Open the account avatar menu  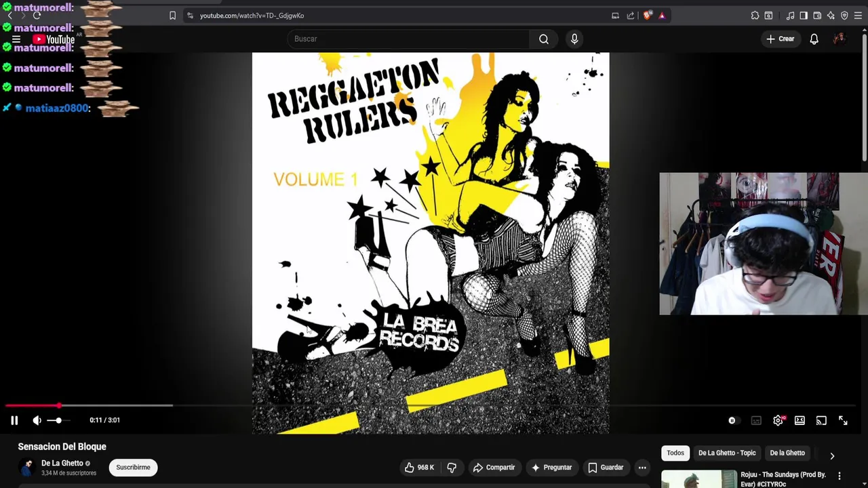pos(840,39)
